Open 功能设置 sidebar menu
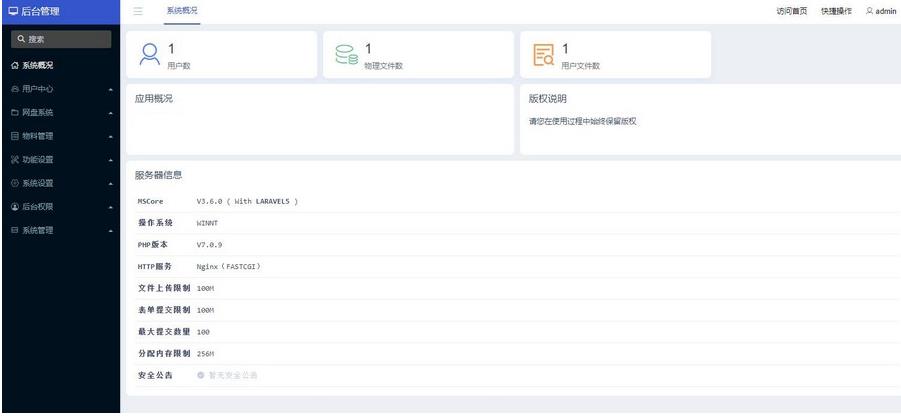Screen dimensions: 901x417 pyautogui.click(x=60, y=160)
